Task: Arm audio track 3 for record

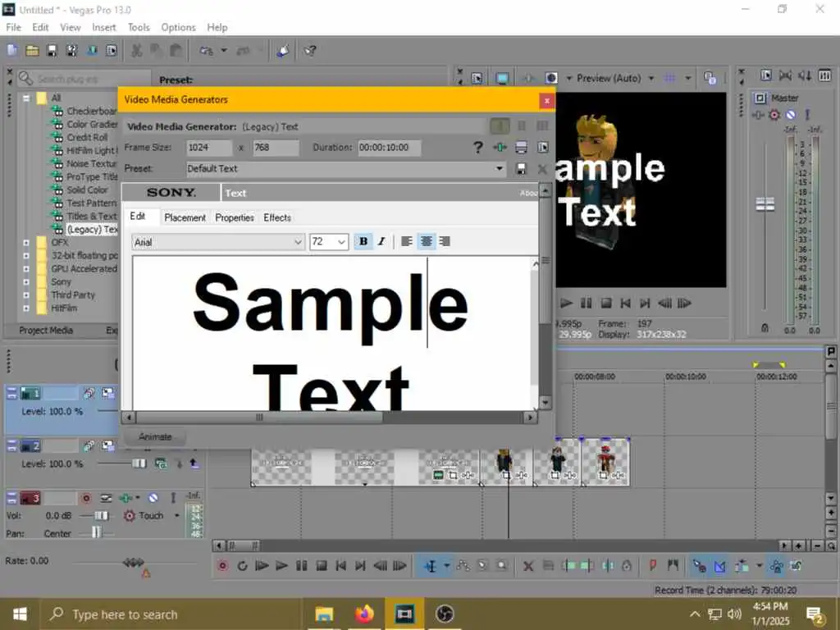Action: [x=86, y=498]
